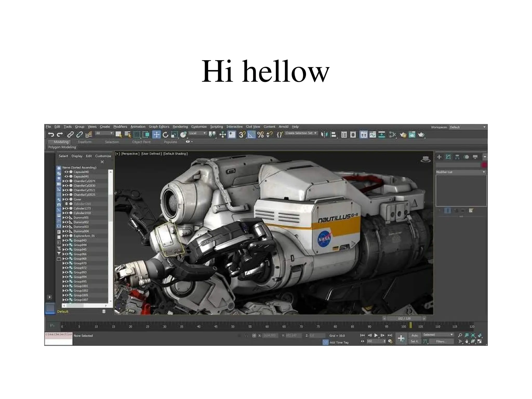Open the Layer Explorer icon
The width and height of the screenshot is (532, 399).
(x=353, y=135)
